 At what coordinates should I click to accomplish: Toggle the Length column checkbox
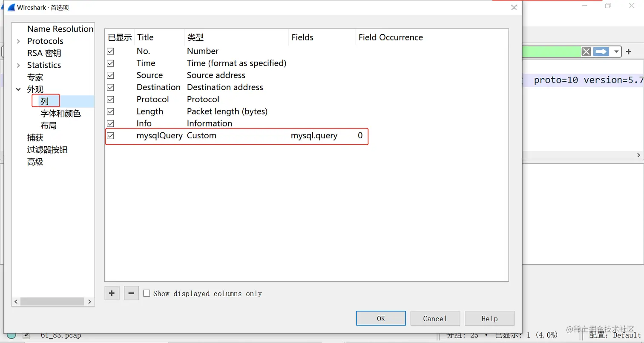click(110, 111)
